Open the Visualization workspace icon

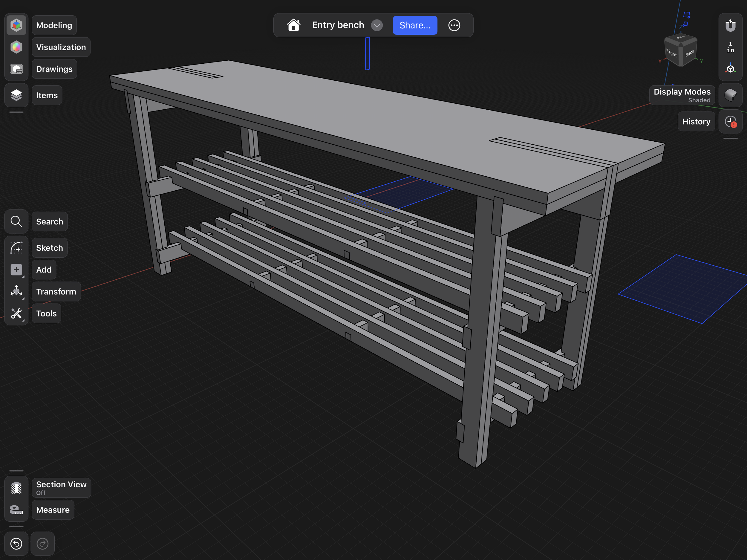[x=16, y=47]
